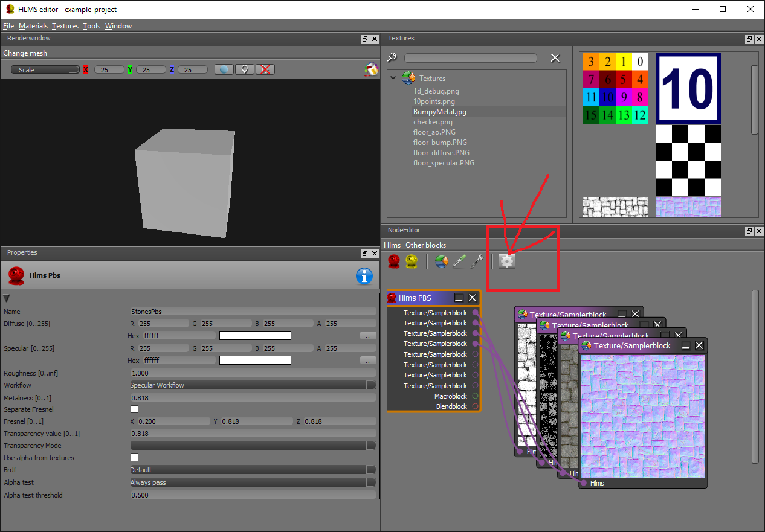Click the yellow Hlms Unlit sphere toolbar icon
Image resolution: width=765 pixels, height=532 pixels.
coord(412,261)
